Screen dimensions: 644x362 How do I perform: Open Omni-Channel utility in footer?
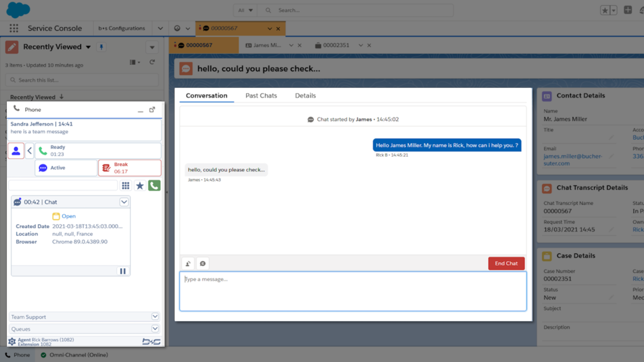74,355
